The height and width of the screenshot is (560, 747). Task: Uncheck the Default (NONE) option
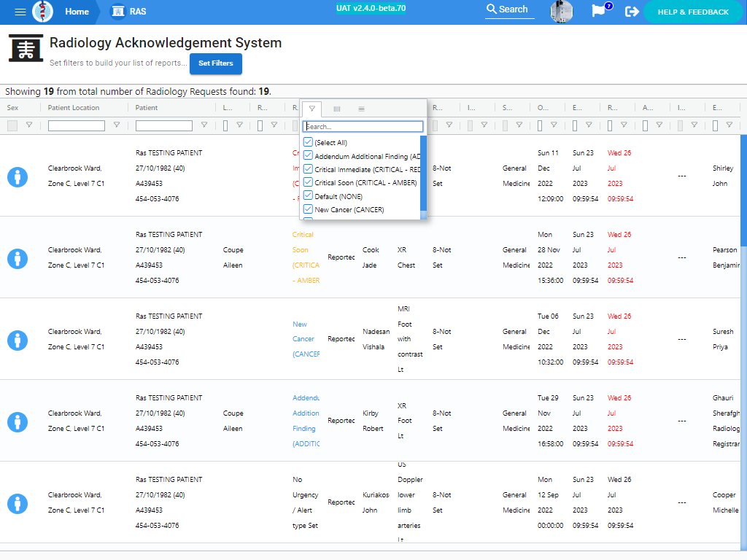[309, 195]
